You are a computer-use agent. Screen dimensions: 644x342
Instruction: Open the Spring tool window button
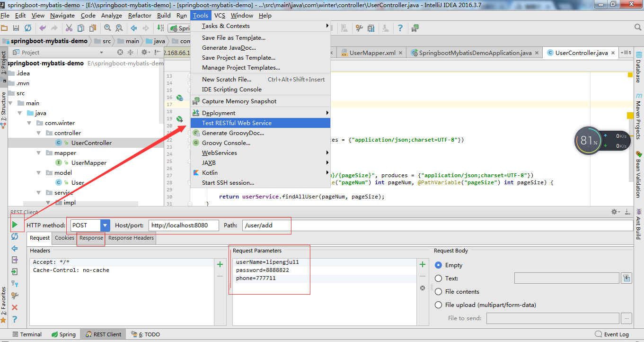pyautogui.click(x=63, y=334)
